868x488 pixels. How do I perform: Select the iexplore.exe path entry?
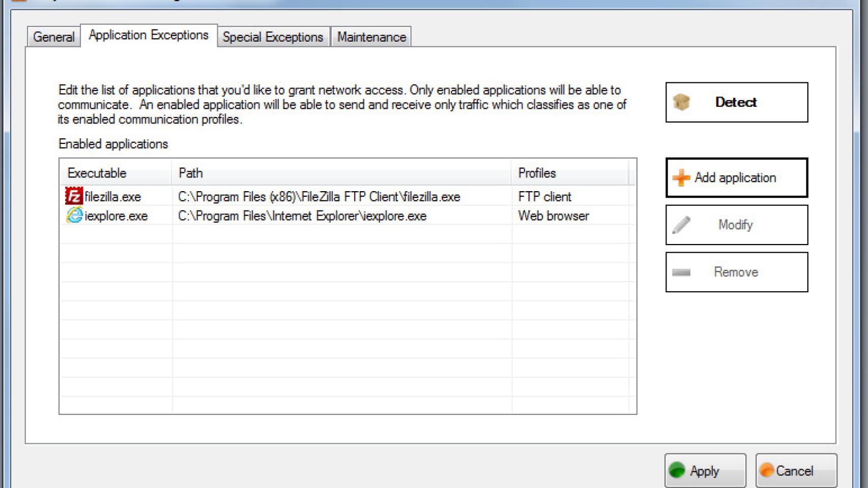click(x=302, y=216)
